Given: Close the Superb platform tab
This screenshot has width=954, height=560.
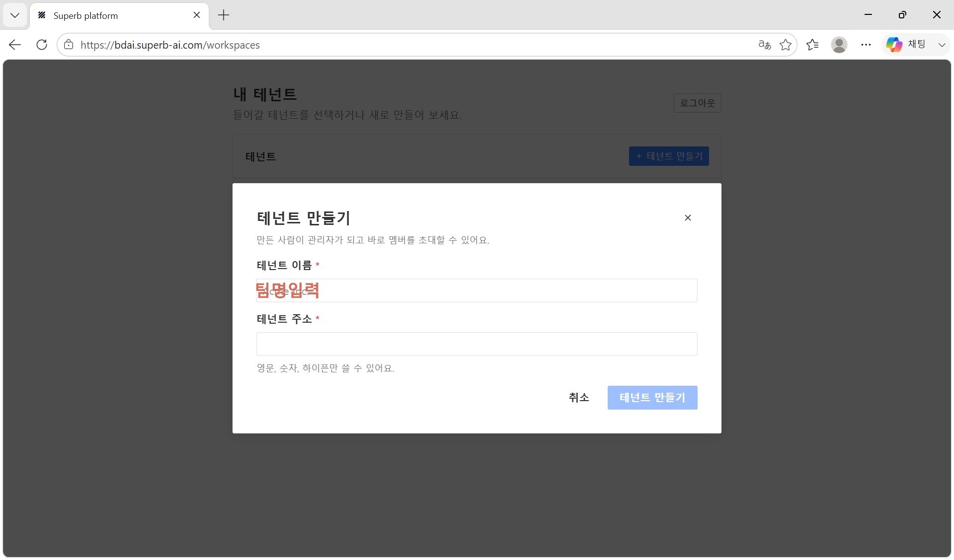Looking at the screenshot, I should (x=197, y=15).
